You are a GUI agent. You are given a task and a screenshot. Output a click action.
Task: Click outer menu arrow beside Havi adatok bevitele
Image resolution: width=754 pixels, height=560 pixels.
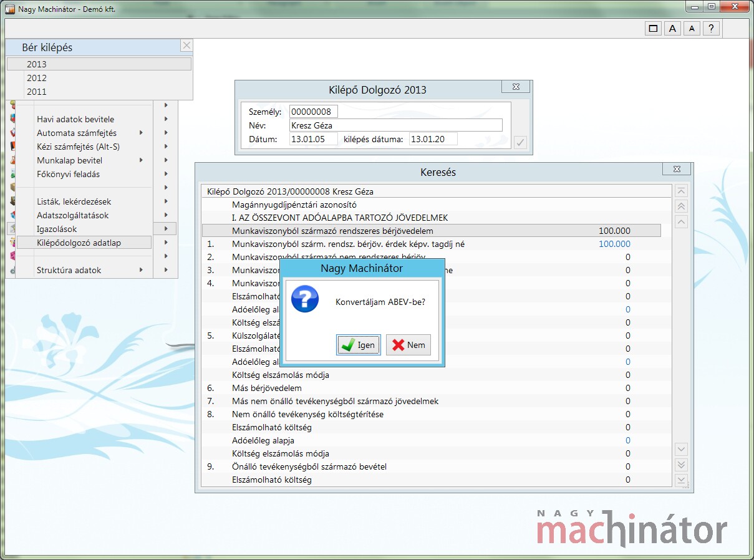(x=166, y=119)
